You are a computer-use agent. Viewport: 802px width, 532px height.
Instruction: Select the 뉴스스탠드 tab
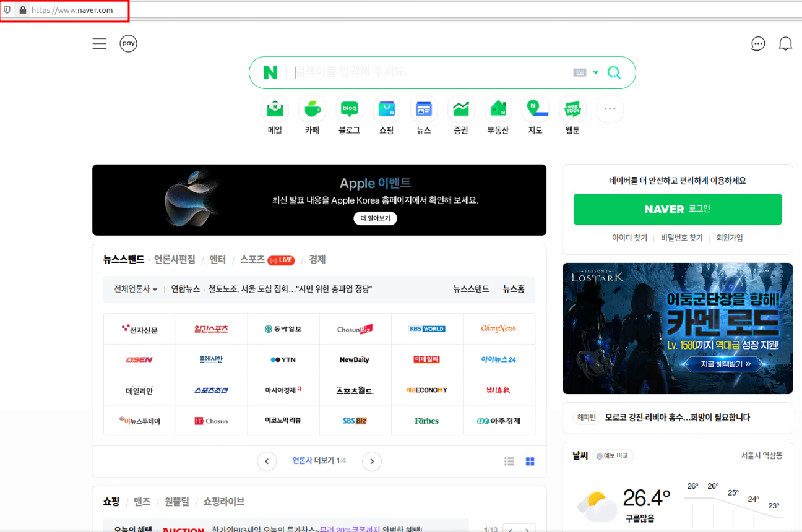point(123,260)
